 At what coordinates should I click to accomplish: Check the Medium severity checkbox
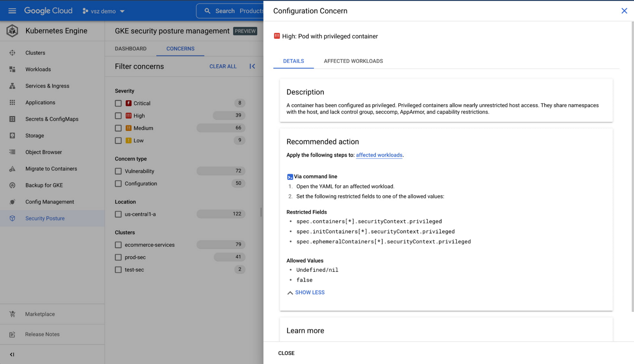click(118, 128)
